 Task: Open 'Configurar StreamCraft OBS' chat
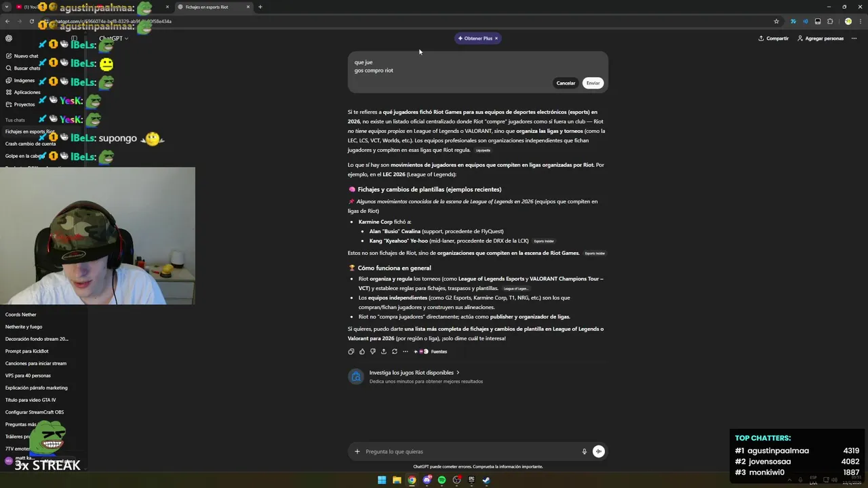(x=35, y=412)
